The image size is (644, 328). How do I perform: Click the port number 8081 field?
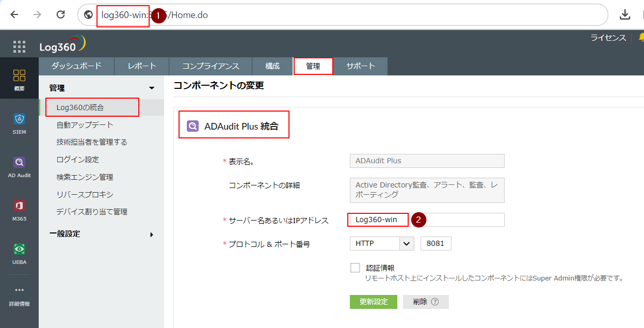436,244
